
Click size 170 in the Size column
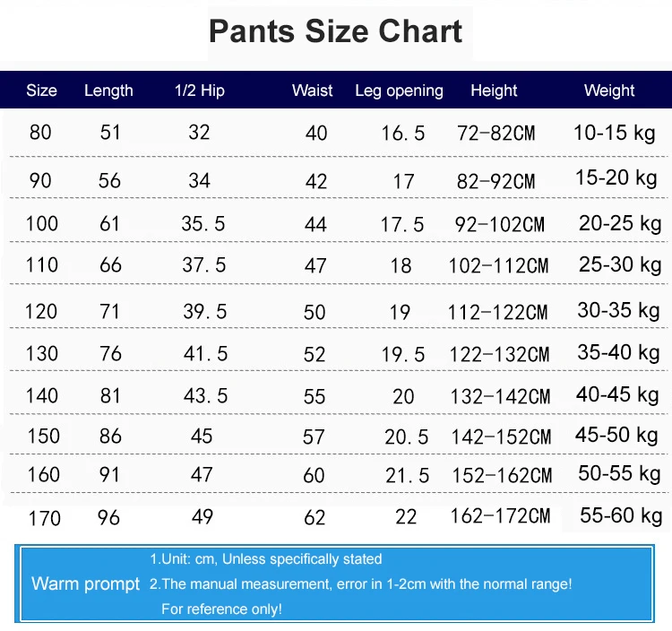pos(44,517)
